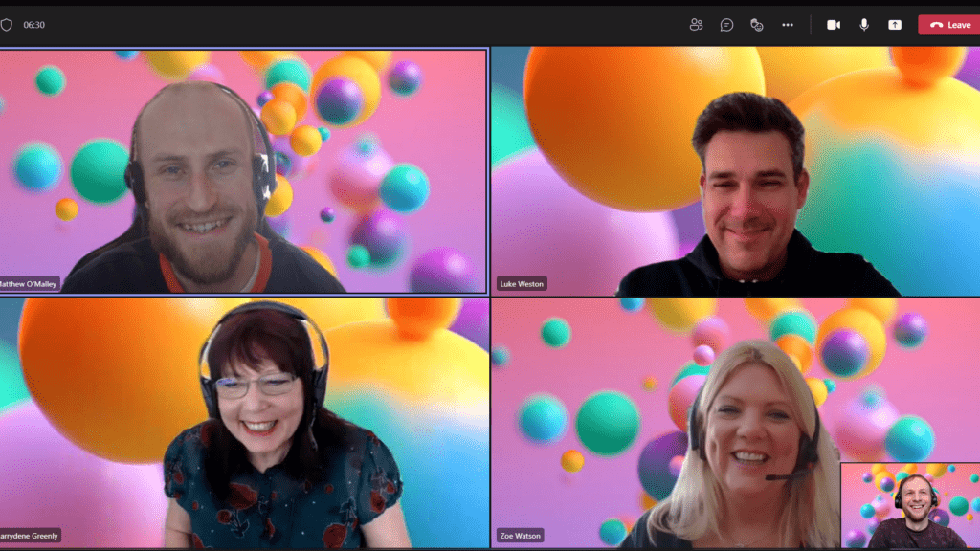Screen dimensions: 980x551
Task: Click the small self-view video preview
Action: [x=909, y=506]
